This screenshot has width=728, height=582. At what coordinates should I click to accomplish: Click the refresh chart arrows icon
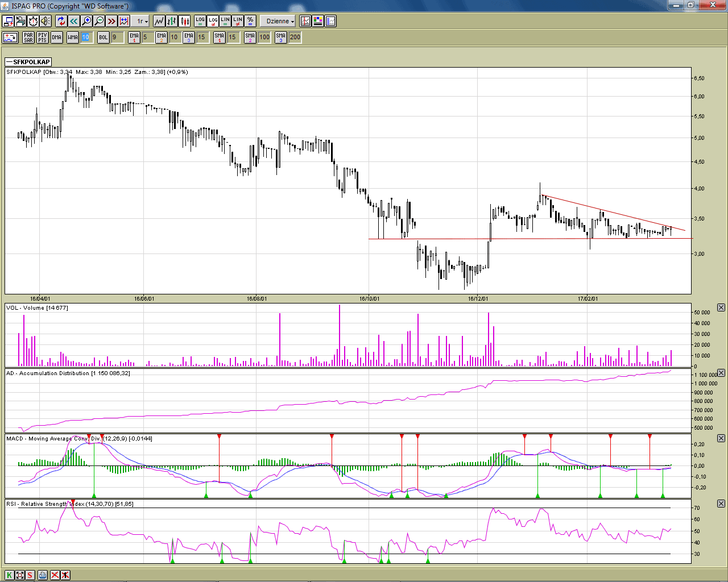pos(61,21)
